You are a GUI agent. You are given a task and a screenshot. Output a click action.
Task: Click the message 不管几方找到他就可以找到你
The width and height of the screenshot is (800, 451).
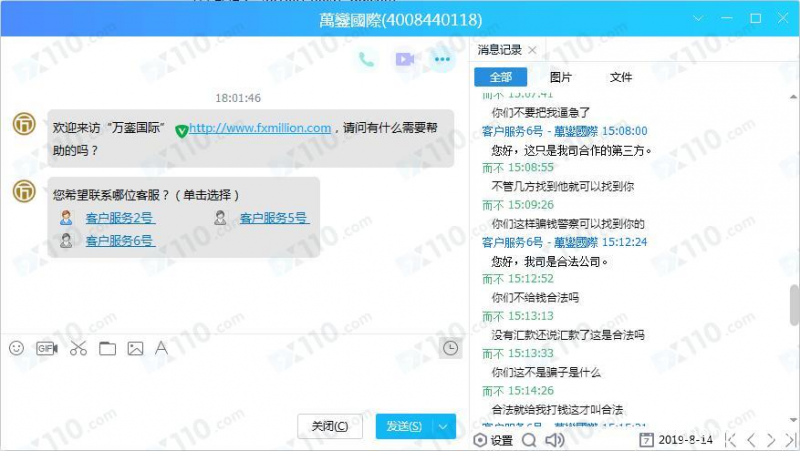pos(562,187)
